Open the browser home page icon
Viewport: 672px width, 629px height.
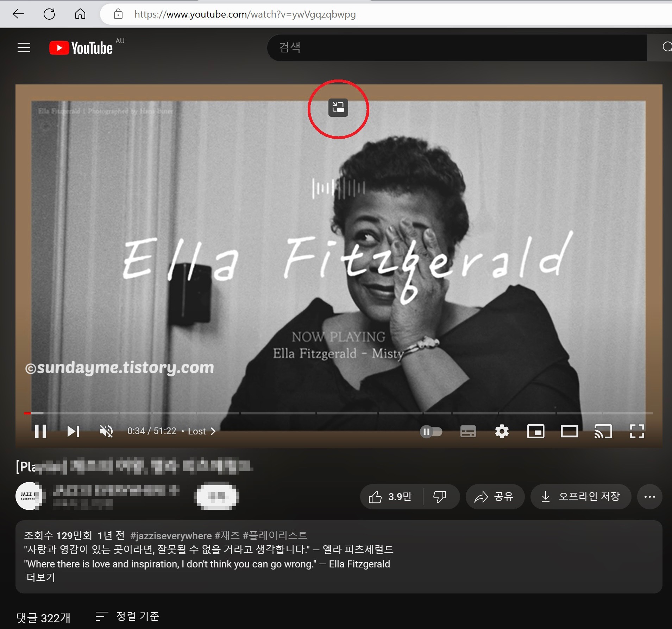click(80, 14)
